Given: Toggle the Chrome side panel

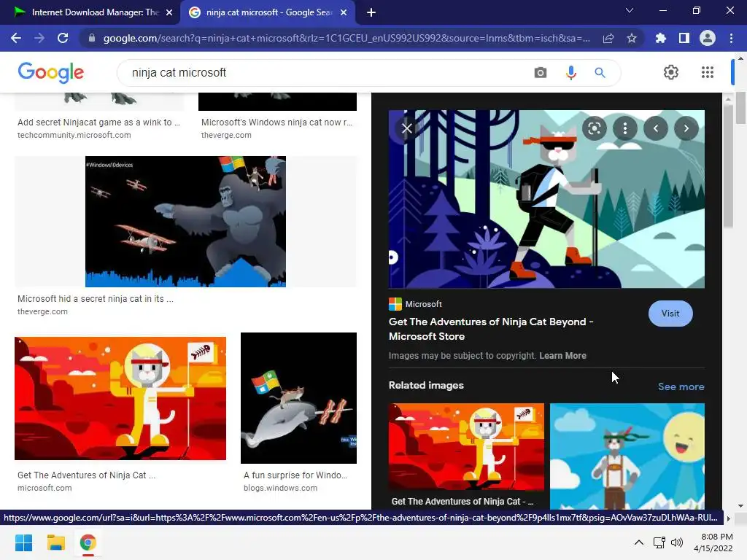Looking at the screenshot, I should (x=684, y=38).
